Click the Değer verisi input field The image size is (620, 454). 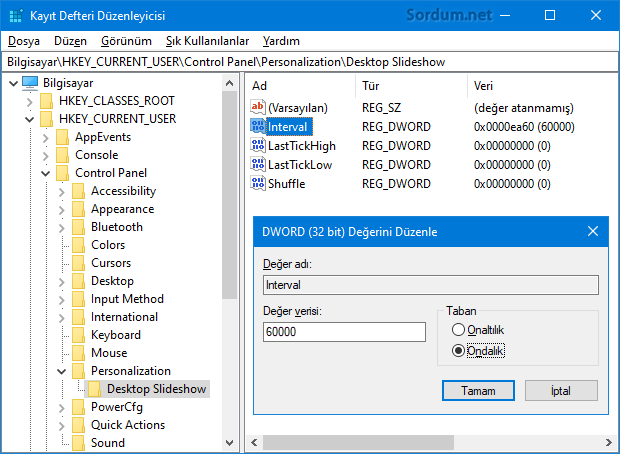345,332
